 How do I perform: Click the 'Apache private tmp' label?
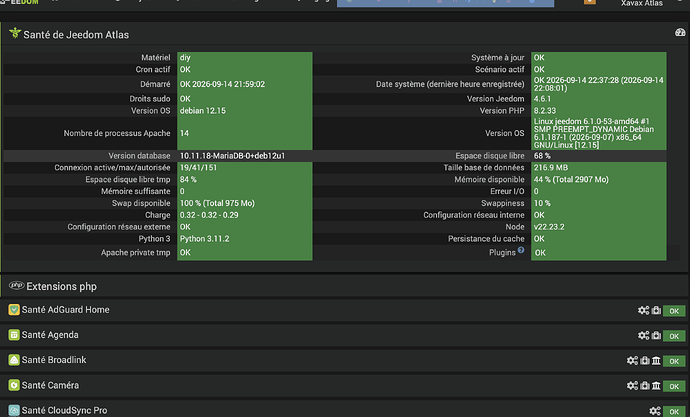pyautogui.click(x=136, y=252)
